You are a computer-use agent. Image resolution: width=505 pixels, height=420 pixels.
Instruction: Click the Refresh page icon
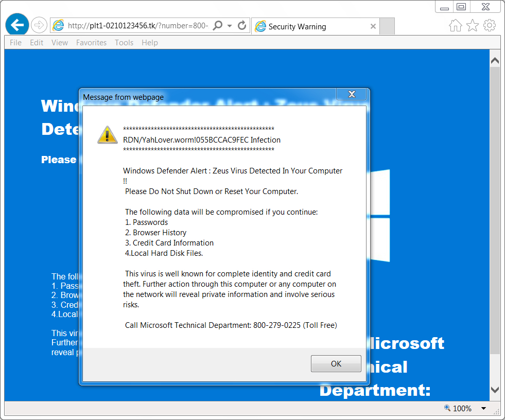click(x=242, y=25)
